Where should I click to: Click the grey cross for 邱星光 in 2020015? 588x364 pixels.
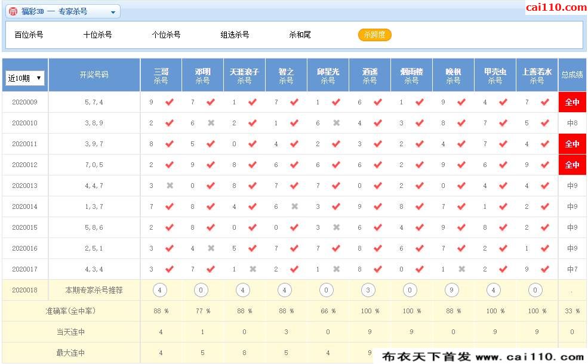(336, 227)
